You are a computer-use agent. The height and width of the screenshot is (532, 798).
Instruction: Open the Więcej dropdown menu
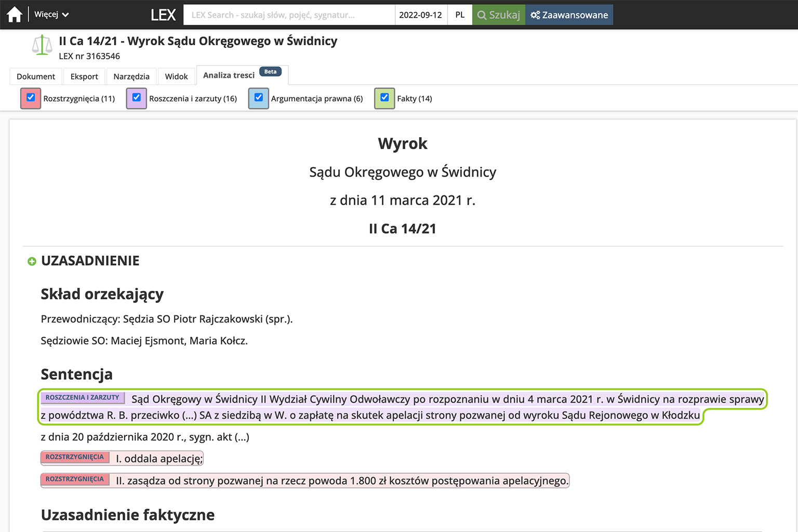51,15
